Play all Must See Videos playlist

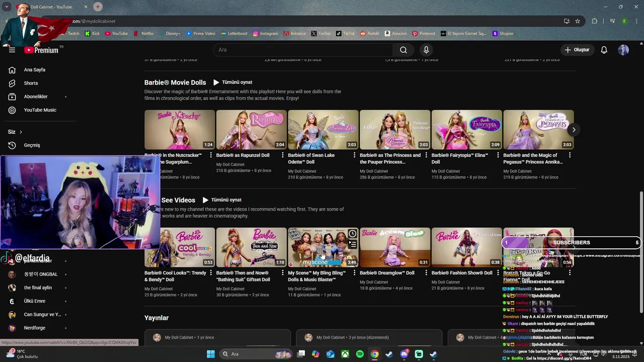point(222,200)
